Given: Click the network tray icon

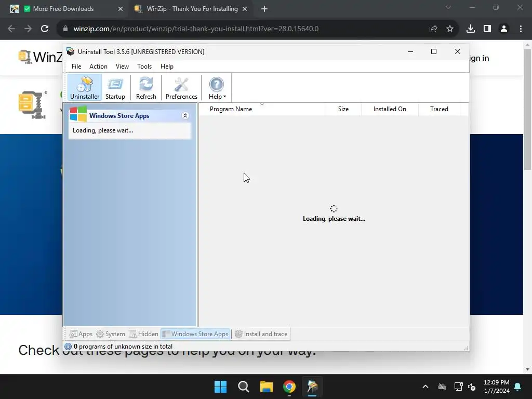Looking at the screenshot, I should [x=458, y=387].
